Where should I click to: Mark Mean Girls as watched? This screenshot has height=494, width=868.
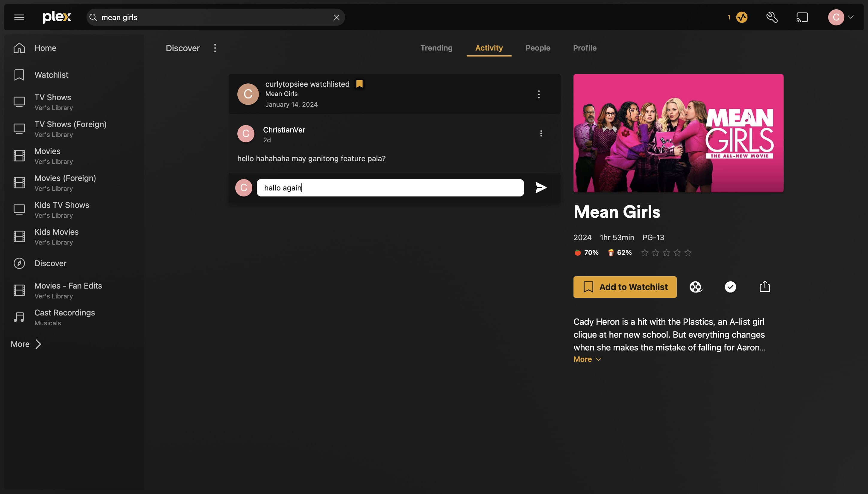click(730, 287)
